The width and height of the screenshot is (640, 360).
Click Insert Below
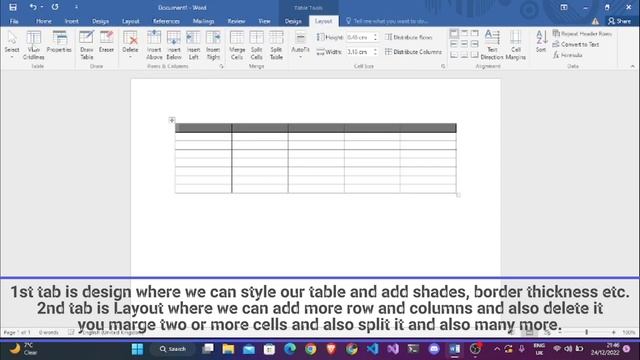[x=173, y=45]
